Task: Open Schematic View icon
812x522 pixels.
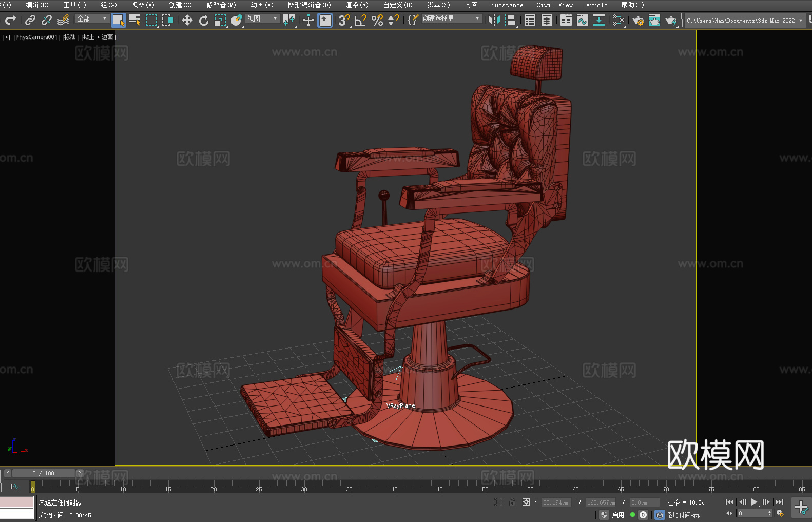Action: click(x=599, y=20)
